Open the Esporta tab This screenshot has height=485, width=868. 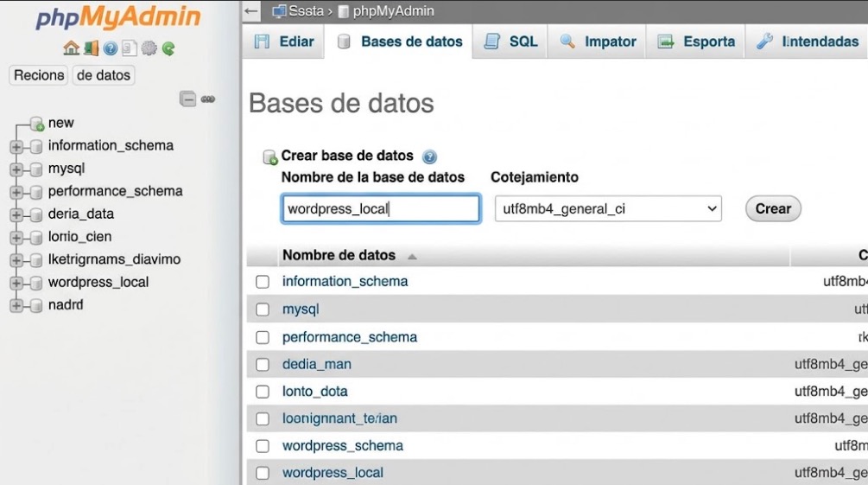[695, 41]
